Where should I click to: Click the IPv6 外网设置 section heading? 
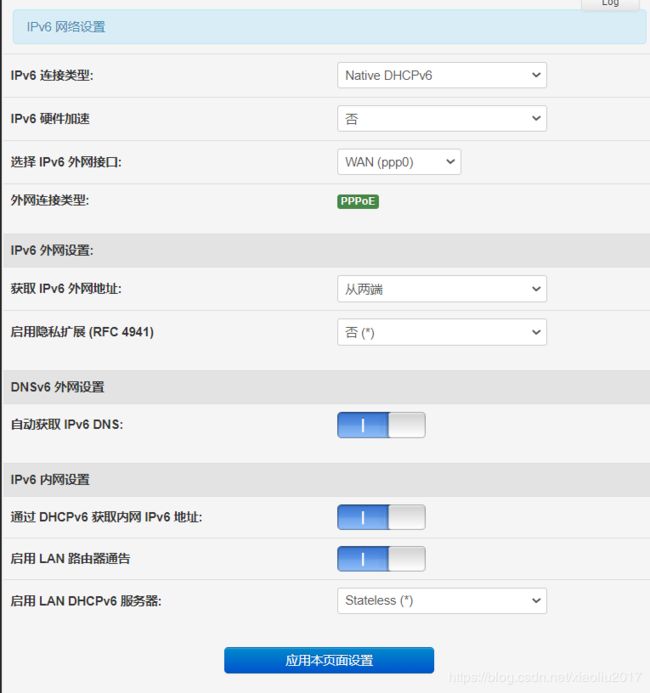click(52, 250)
